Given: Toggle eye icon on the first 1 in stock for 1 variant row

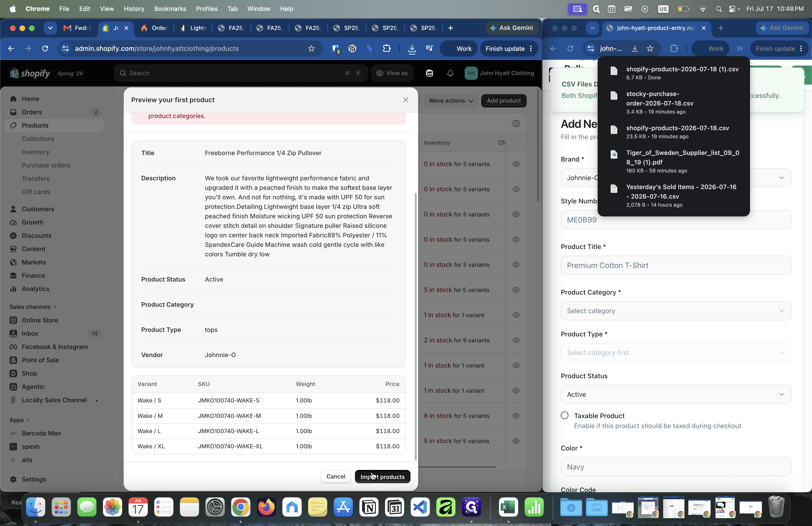Looking at the screenshot, I should [516, 315].
